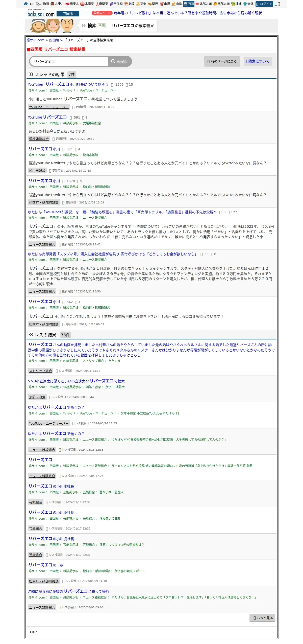The height and width of the screenshot is (644, 303).
Task: Open the 性格悪いの誰?! thread link
Action: [110, 518]
